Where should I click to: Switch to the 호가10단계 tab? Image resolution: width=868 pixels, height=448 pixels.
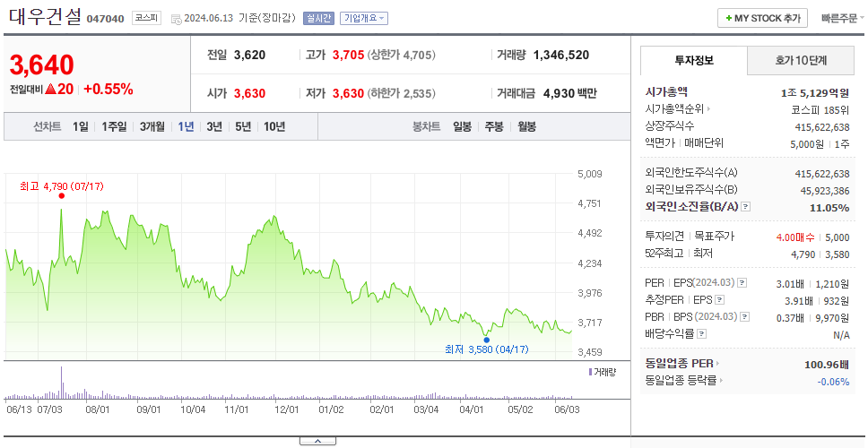[x=801, y=61]
